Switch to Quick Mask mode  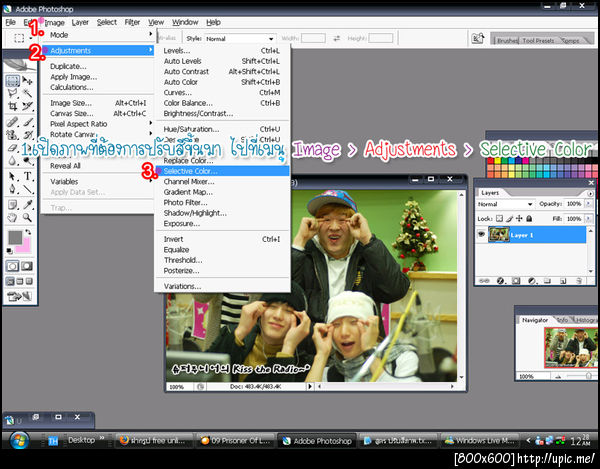coord(27,266)
